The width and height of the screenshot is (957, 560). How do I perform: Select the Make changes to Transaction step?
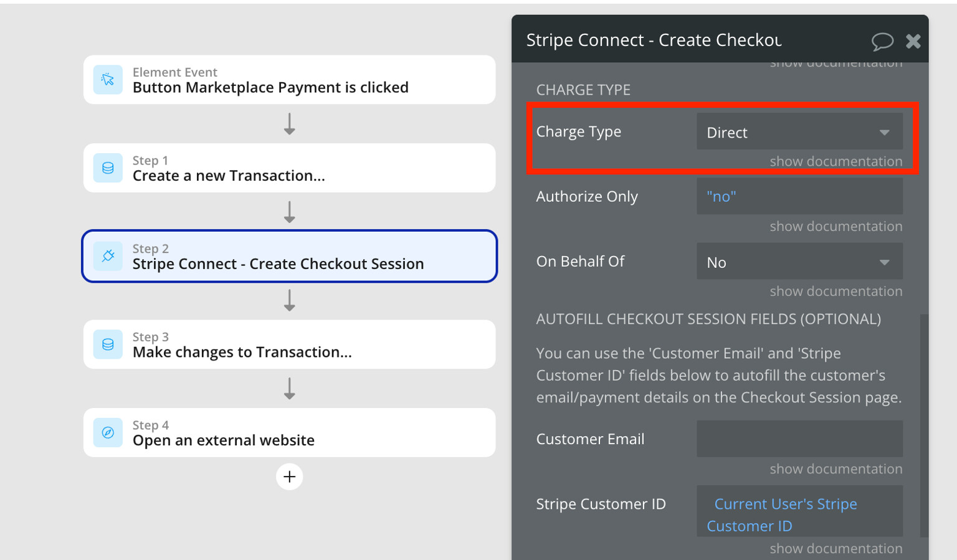(289, 344)
